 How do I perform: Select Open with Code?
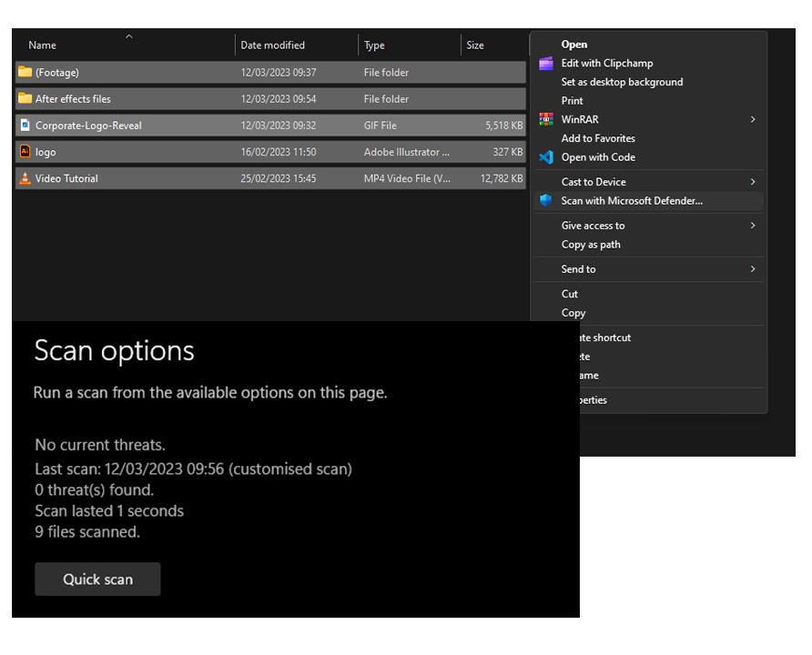598,157
